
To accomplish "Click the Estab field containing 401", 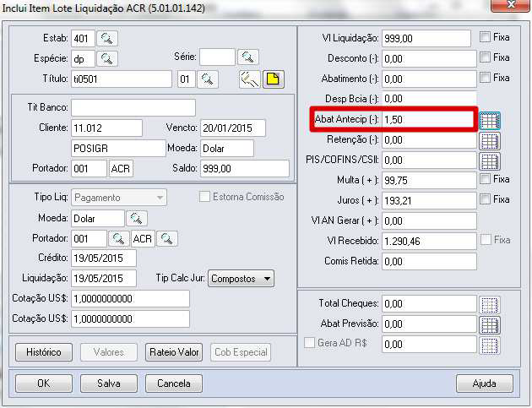I will (x=83, y=39).
